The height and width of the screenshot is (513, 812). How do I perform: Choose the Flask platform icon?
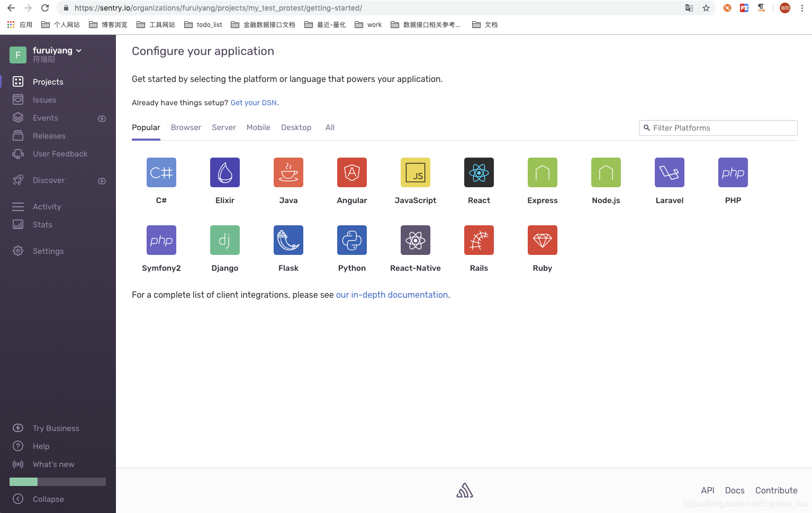pos(288,240)
